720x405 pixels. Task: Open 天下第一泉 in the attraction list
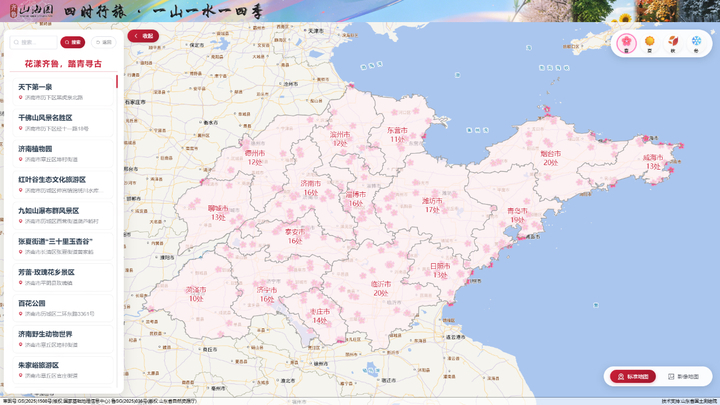pos(63,91)
